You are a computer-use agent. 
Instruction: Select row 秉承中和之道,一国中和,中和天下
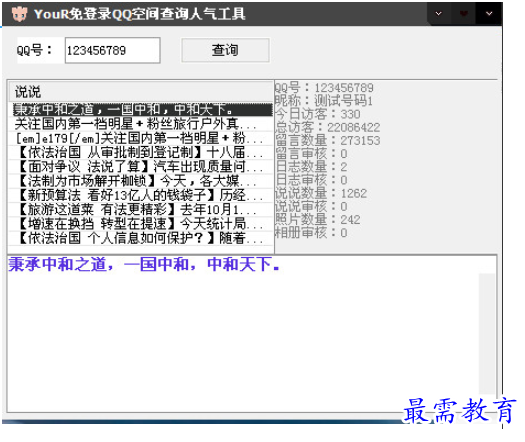pyautogui.click(x=142, y=109)
